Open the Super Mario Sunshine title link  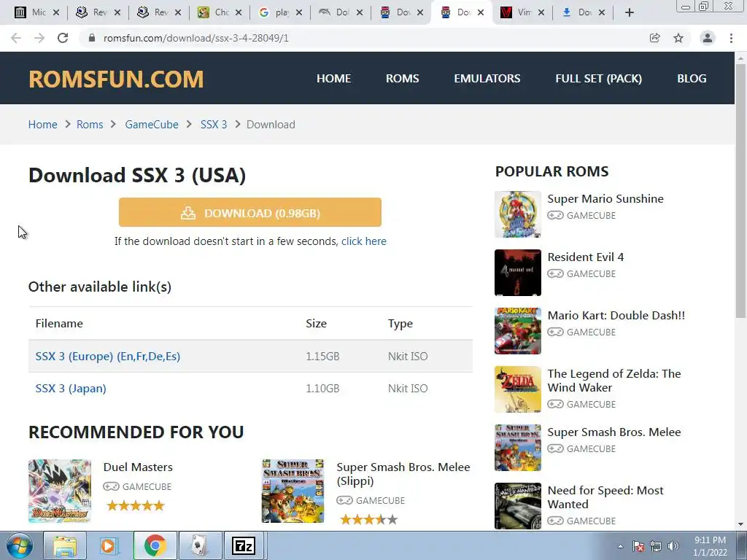pyautogui.click(x=605, y=198)
